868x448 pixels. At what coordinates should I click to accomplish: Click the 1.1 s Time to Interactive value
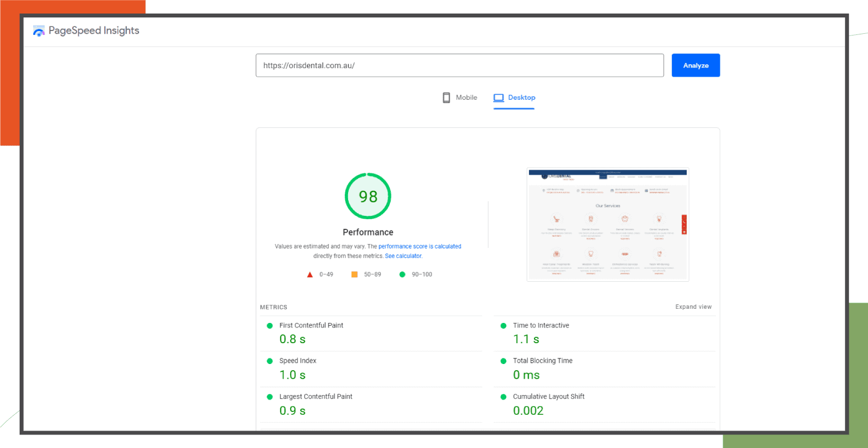click(526, 339)
